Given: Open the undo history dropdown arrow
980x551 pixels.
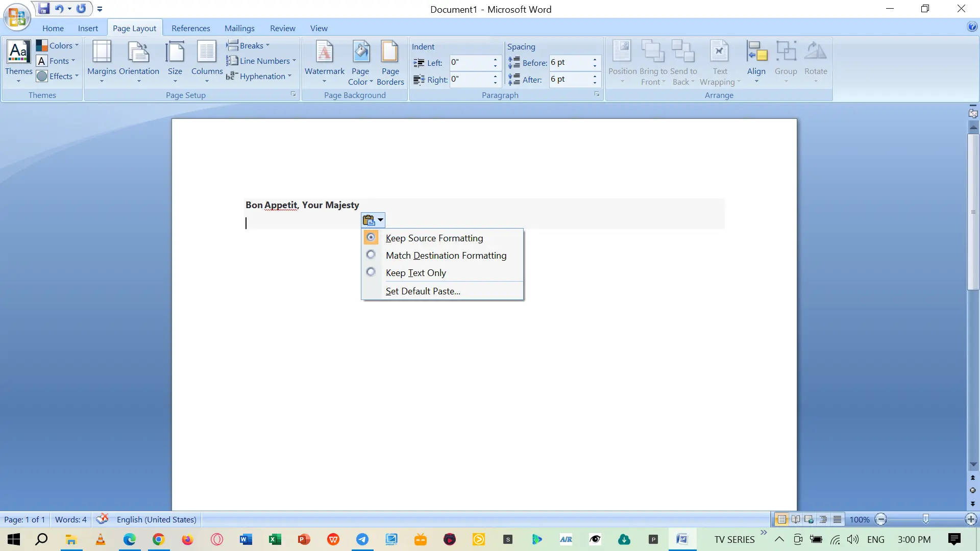Looking at the screenshot, I should point(69,9).
